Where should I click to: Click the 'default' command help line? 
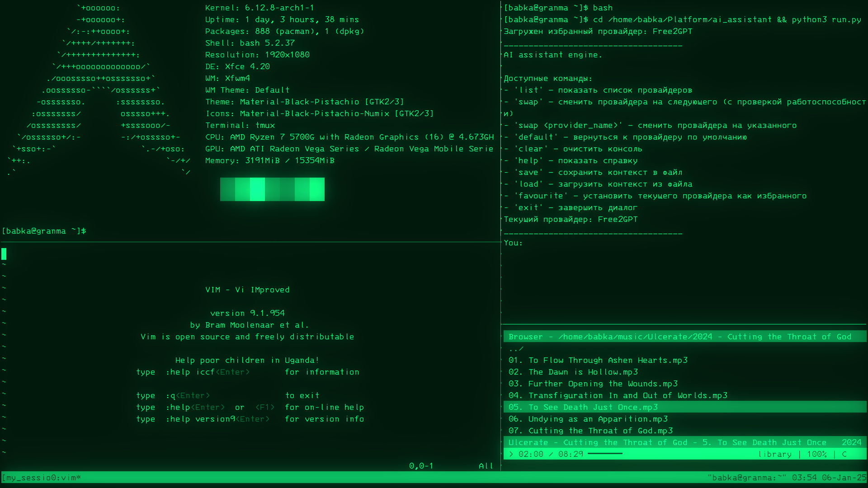(625, 137)
